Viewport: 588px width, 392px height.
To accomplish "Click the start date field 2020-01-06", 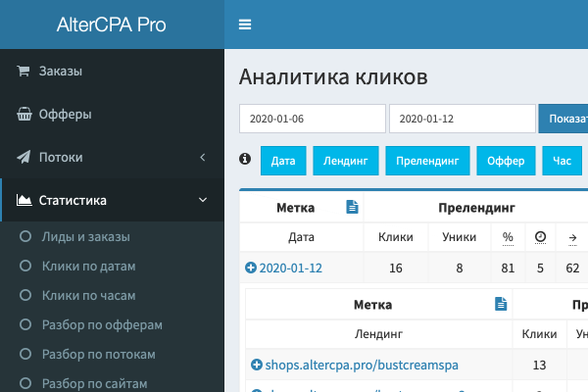I will [313, 119].
